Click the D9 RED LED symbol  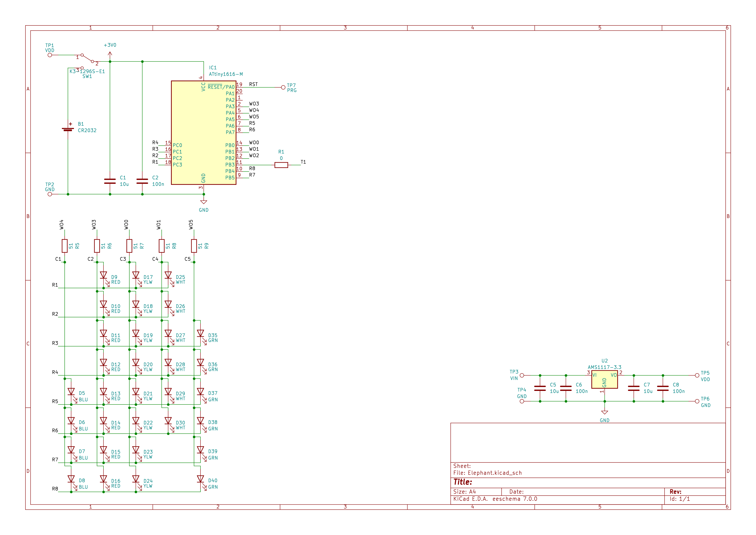103,275
